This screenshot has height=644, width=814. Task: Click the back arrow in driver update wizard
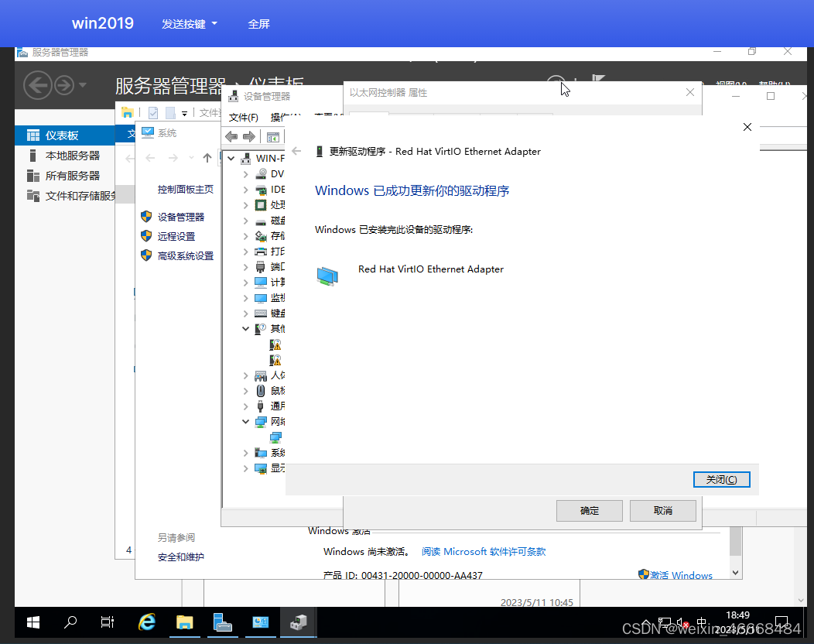[296, 151]
